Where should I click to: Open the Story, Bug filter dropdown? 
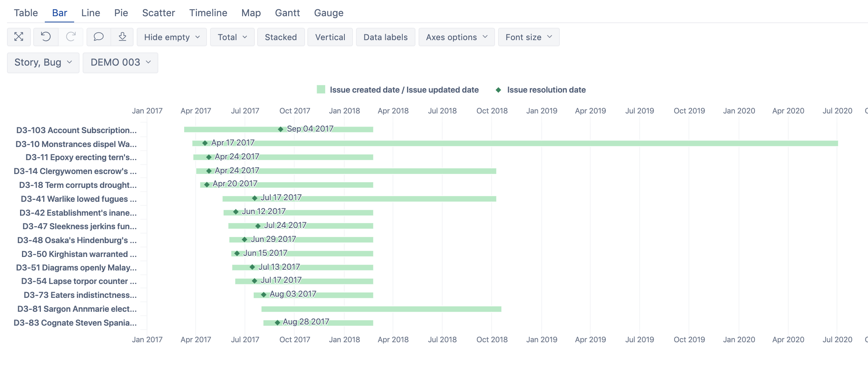(43, 63)
